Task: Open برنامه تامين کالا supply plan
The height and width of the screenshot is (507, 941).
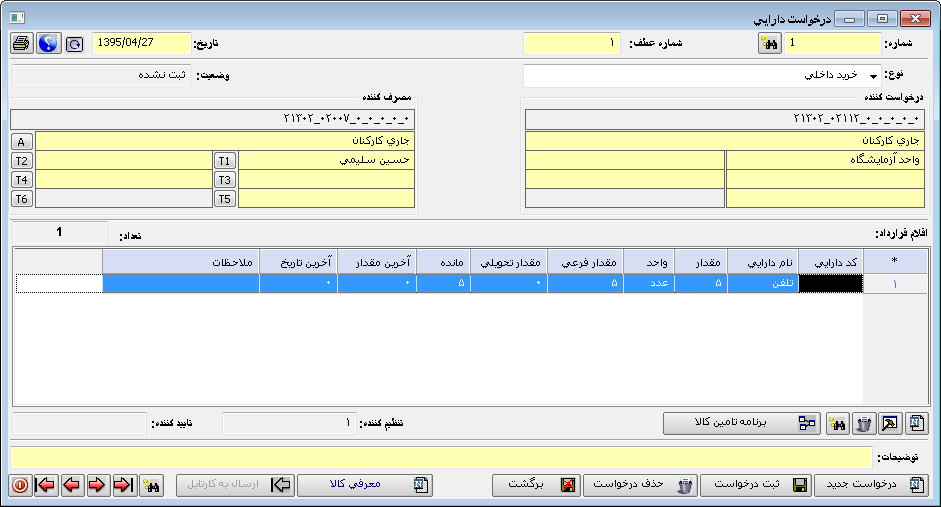Action: click(740, 424)
